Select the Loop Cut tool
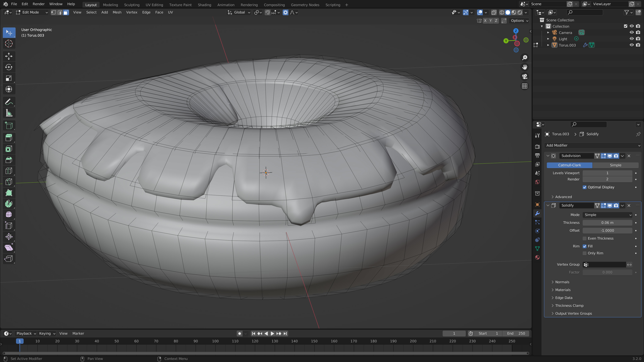The width and height of the screenshot is (644, 362). pos(9,171)
